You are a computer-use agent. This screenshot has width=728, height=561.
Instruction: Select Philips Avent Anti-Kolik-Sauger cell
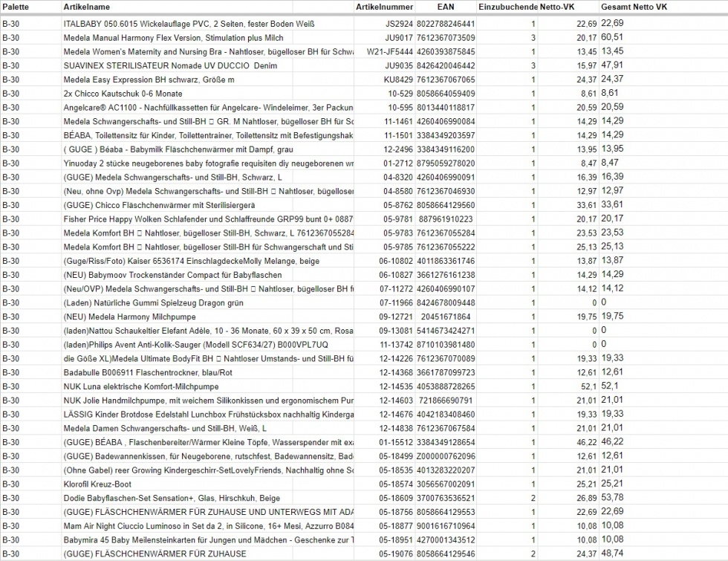(x=196, y=344)
